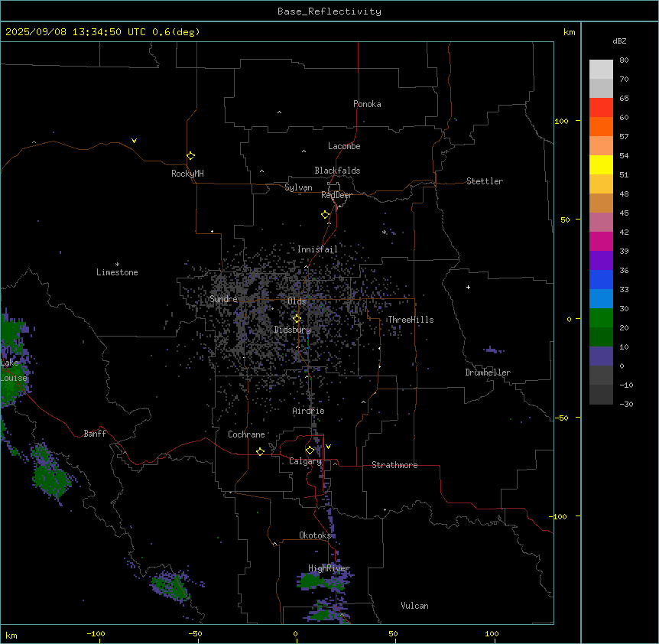The height and width of the screenshot is (644, 659).
Task: Click the Sylvan label
Action: pos(298,187)
